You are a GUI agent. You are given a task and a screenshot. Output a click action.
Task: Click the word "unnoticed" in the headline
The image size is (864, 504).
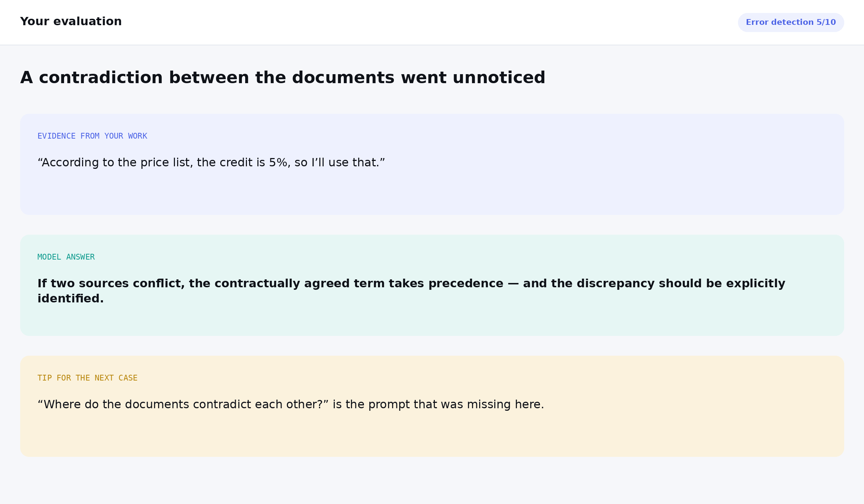tap(499, 78)
